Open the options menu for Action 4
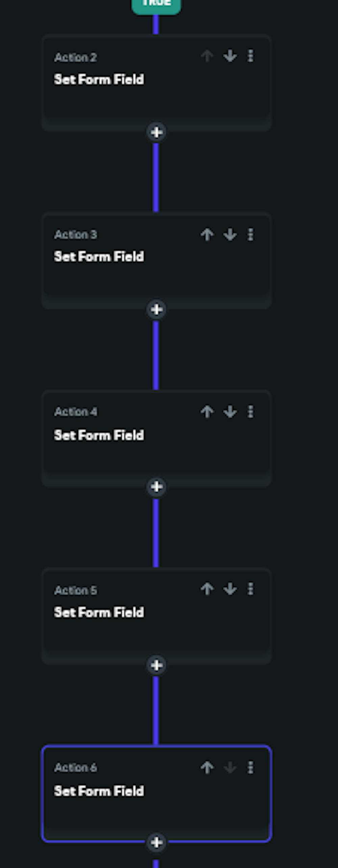Screen dimensions: 338x868 click(250, 412)
